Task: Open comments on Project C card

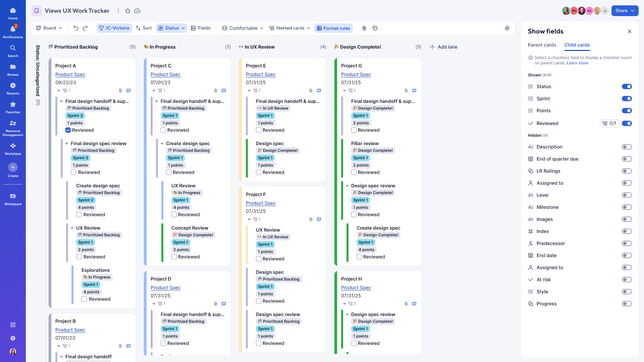Action: click(x=224, y=90)
